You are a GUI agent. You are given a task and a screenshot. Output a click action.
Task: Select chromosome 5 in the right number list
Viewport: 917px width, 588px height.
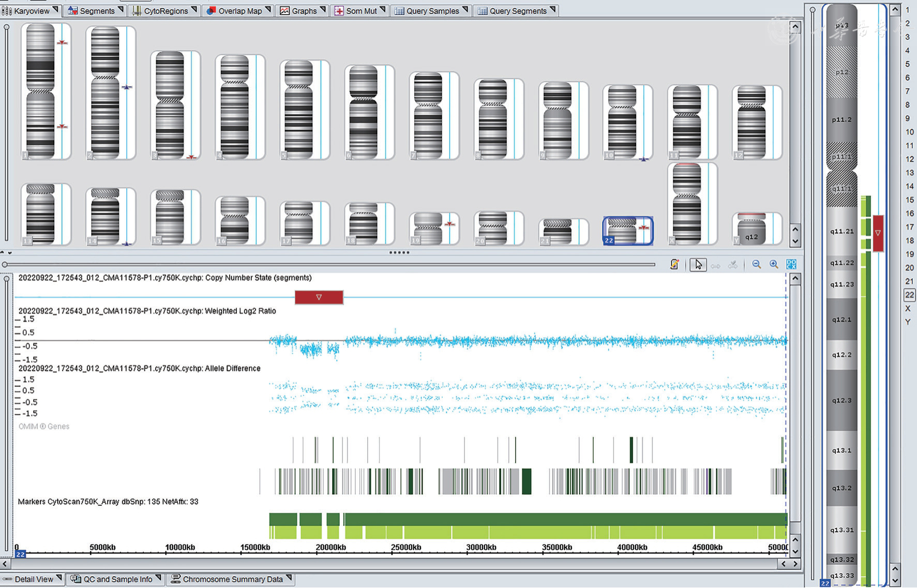click(907, 64)
